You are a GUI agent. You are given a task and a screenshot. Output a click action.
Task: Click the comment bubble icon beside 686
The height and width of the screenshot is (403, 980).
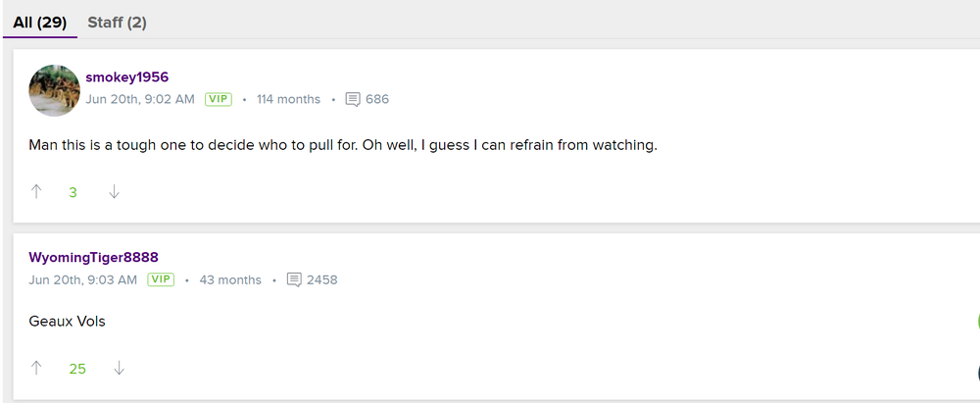tap(353, 99)
